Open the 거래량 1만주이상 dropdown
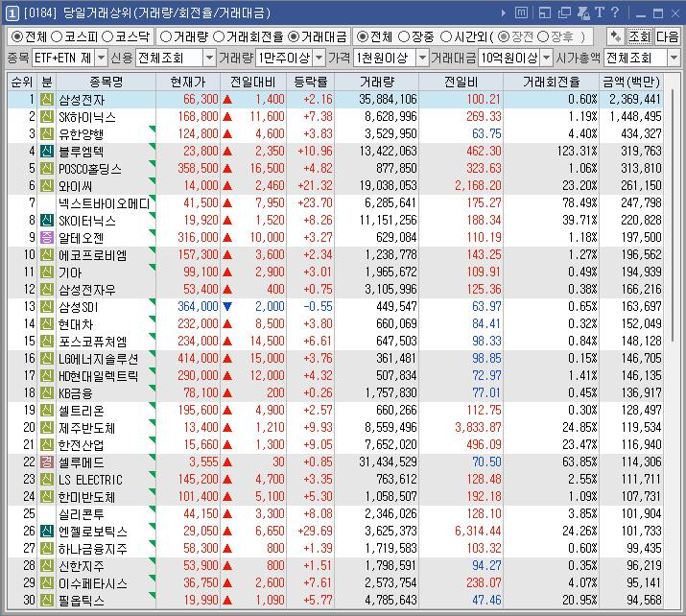 click(x=319, y=58)
